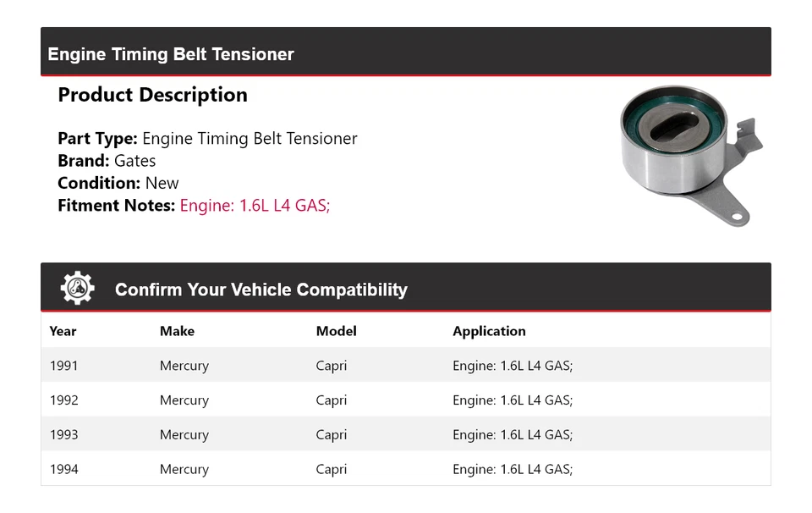Select the 1992 year cell
This screenshot has height=513, width=812.
coord(63,400)
